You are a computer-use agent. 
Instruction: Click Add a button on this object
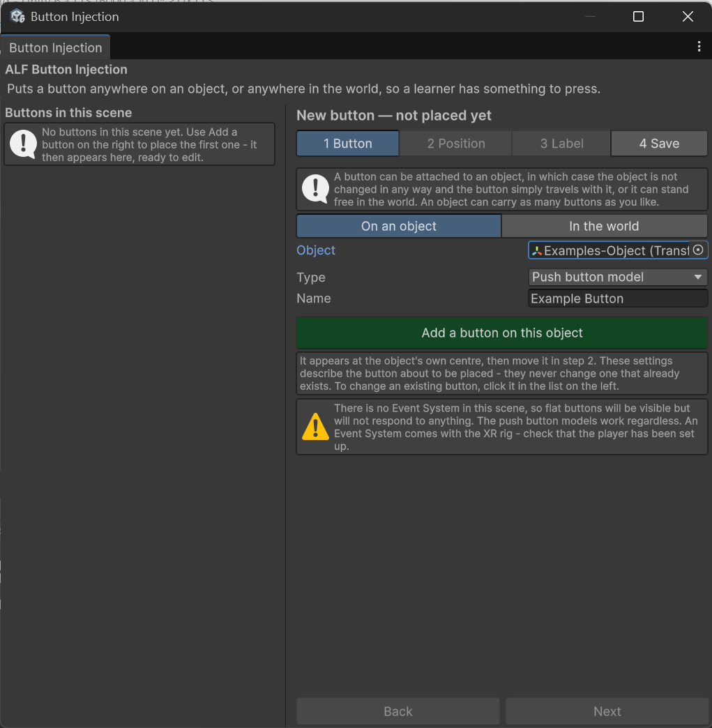pos(502,333)
